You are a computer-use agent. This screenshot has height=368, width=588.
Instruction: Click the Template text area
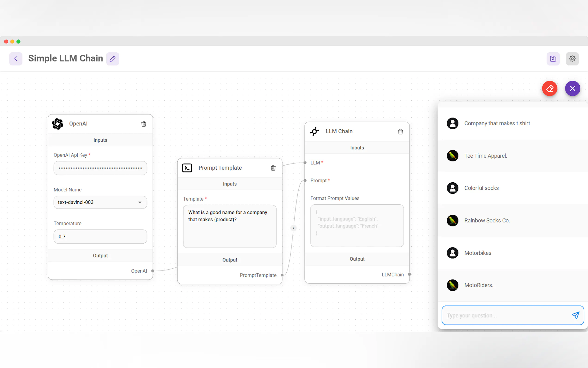[229, 226]
